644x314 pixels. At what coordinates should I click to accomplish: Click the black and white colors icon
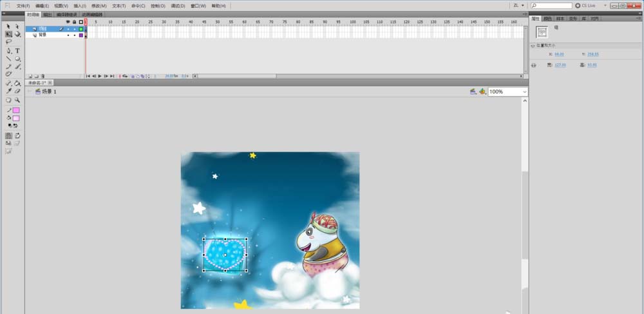tap(10, 125)
